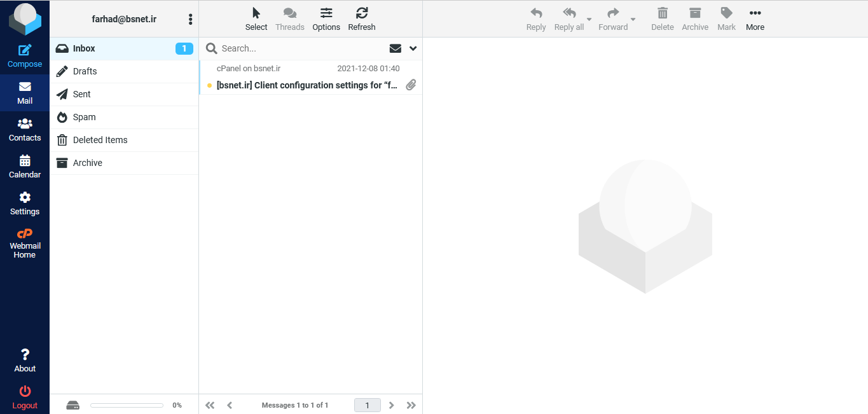This screenshot has height=414, width=868.
Task: Click message date 2021-12-08 01:40
Action: 368,68
